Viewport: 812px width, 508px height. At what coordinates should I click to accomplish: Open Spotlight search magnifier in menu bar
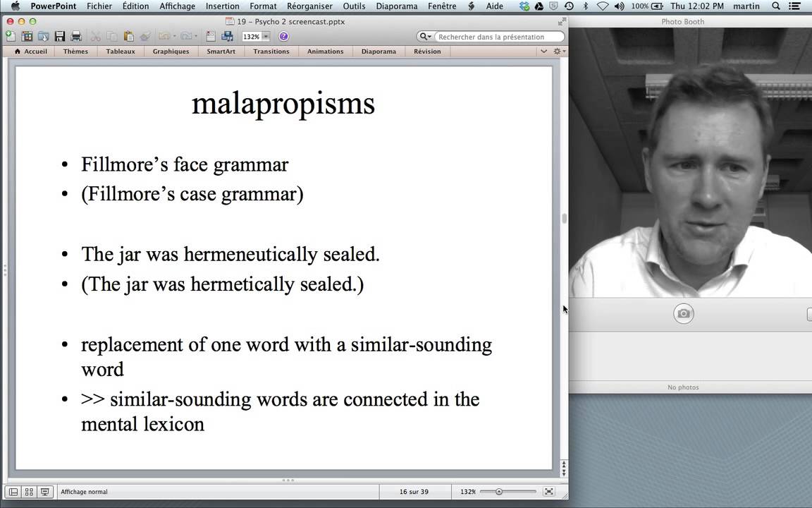click(776, 6)
